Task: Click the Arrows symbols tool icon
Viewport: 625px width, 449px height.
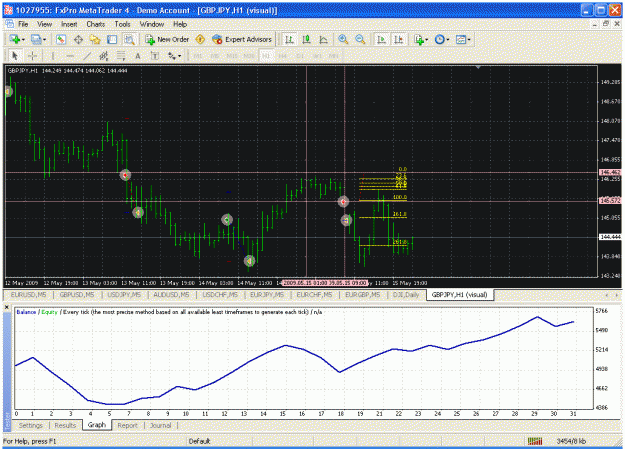Action: pyautogui.click(x=172, y=56)
